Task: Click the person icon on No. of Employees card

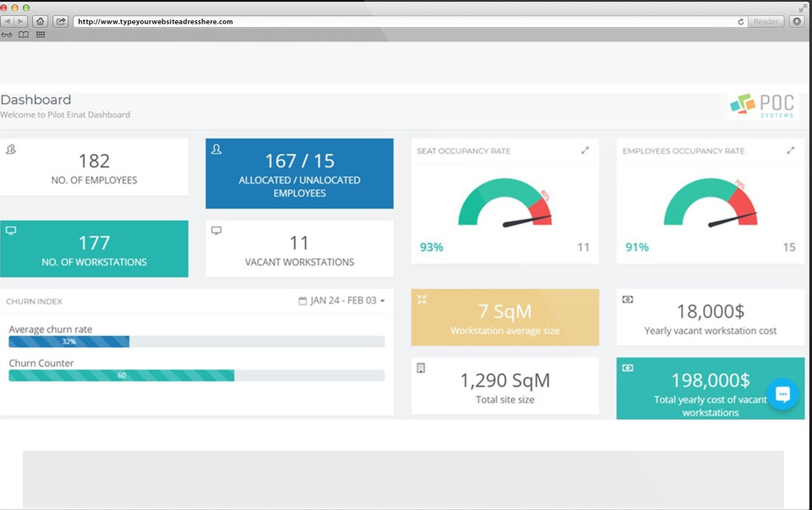Action: coord(10,147)
